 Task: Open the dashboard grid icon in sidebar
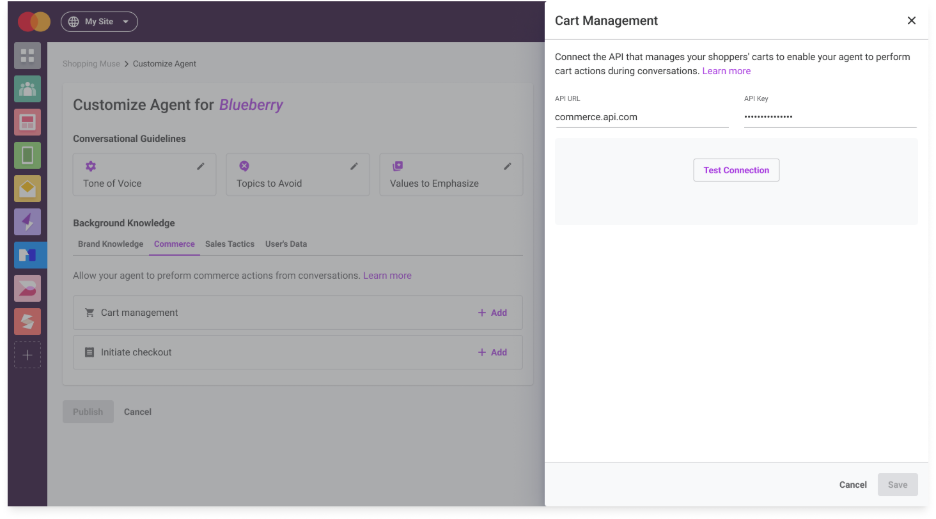[27, 56]
